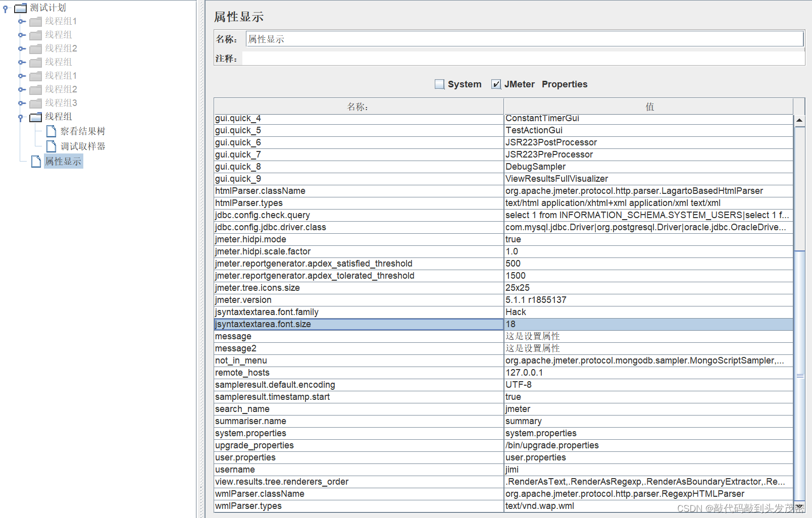Screen dimensions: 812x518
Task: Select the htmlParser.className property row
Action: (359, 191)
